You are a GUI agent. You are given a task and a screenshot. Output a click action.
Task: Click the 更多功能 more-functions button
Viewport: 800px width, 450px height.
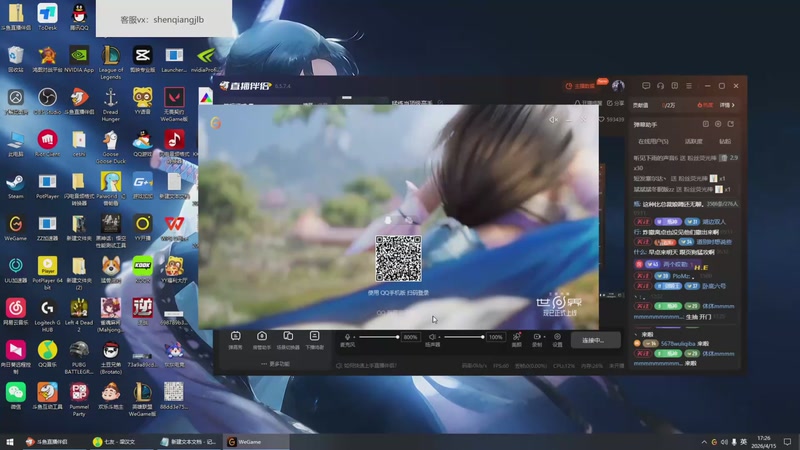276,364
